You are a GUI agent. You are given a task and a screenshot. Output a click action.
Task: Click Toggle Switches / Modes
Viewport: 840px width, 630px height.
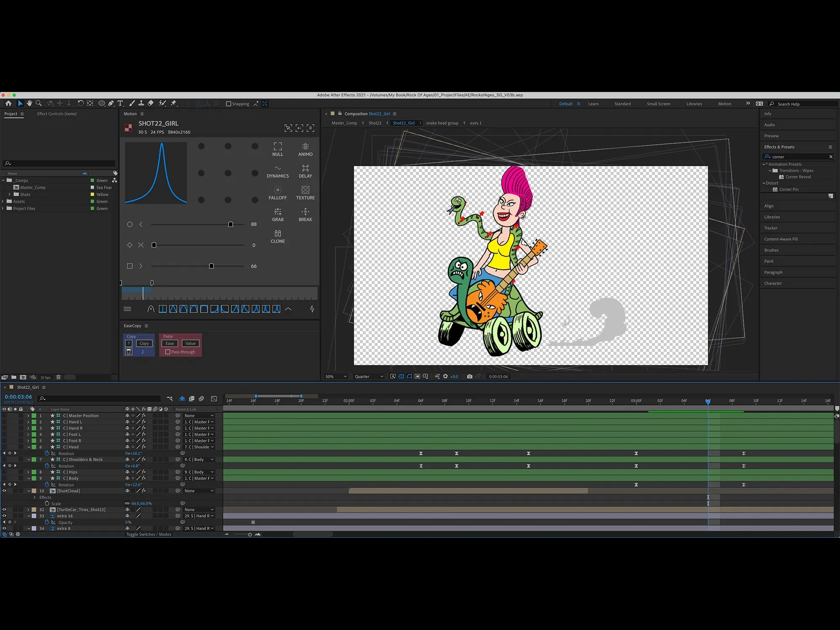pos(149,534)
